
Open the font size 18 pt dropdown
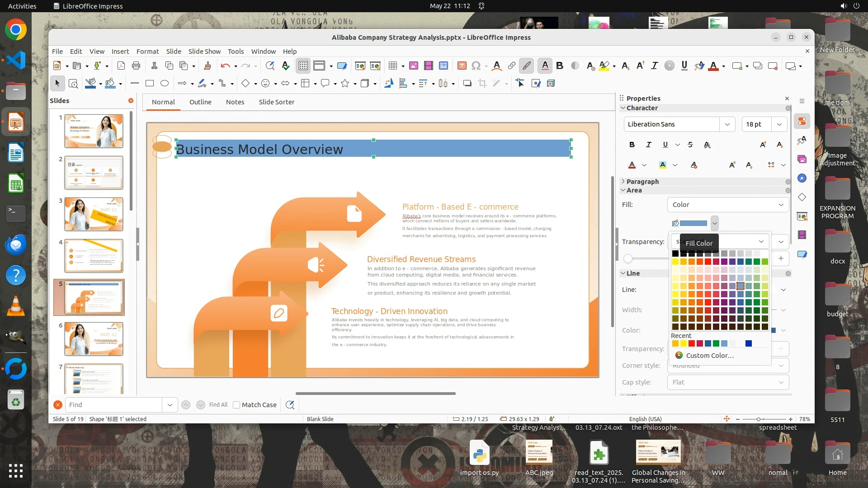[x=779, y=124]
